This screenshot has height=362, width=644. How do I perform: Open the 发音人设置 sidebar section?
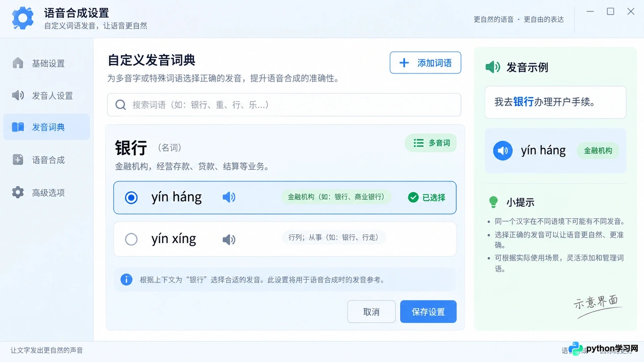click(47, 95)
